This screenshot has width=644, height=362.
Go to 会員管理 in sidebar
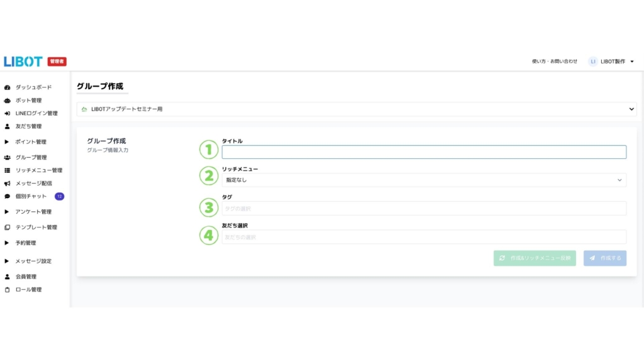(26, 277)
